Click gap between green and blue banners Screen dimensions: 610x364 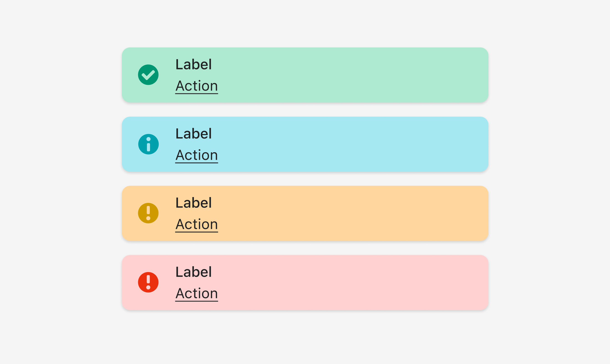tap(305, 110)
